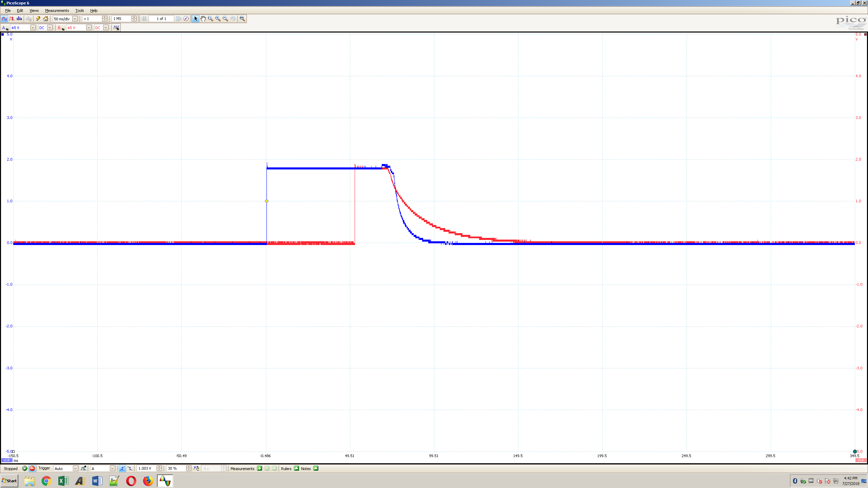This screenshot has height=488, width=868.
Task: Open Excel from the taskbar
Action: point(63,481)
